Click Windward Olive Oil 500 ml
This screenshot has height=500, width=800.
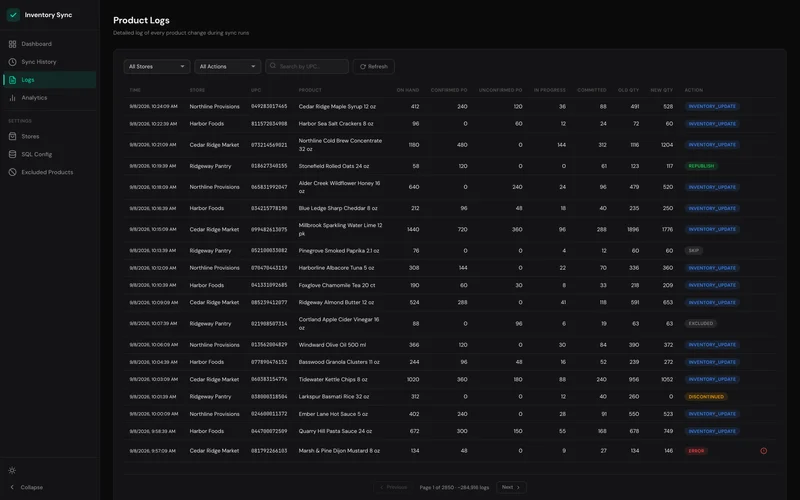[x=332, y=345]
